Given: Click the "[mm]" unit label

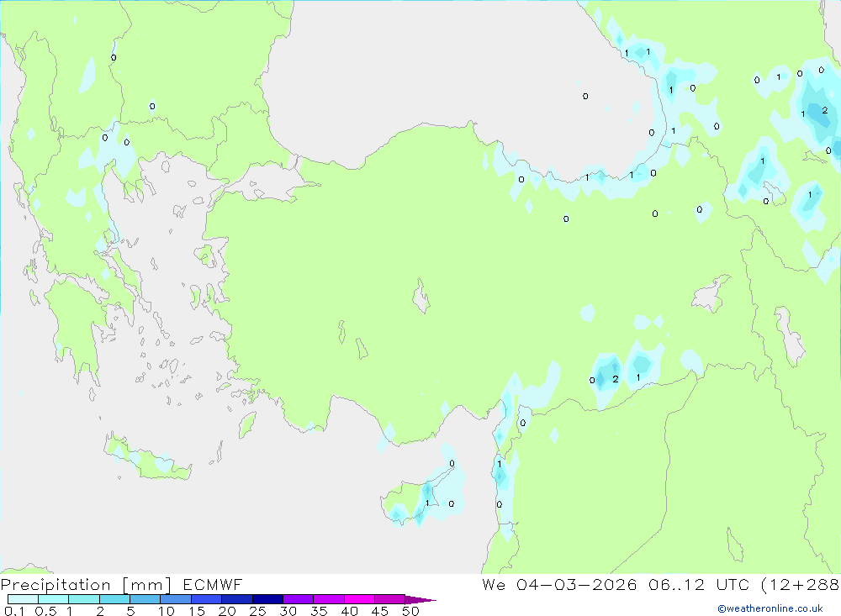Looking at the screenshot, I should [x=147, y=584].
